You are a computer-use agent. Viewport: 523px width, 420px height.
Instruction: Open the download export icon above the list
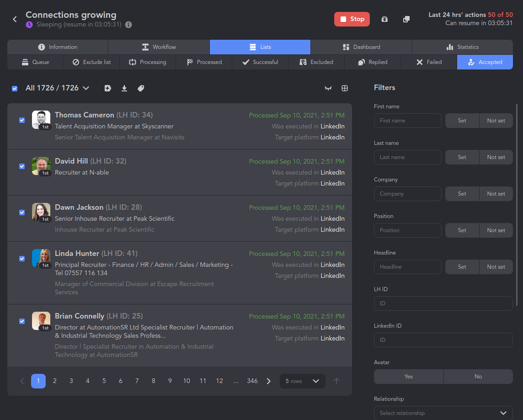(x=124, y=88)
